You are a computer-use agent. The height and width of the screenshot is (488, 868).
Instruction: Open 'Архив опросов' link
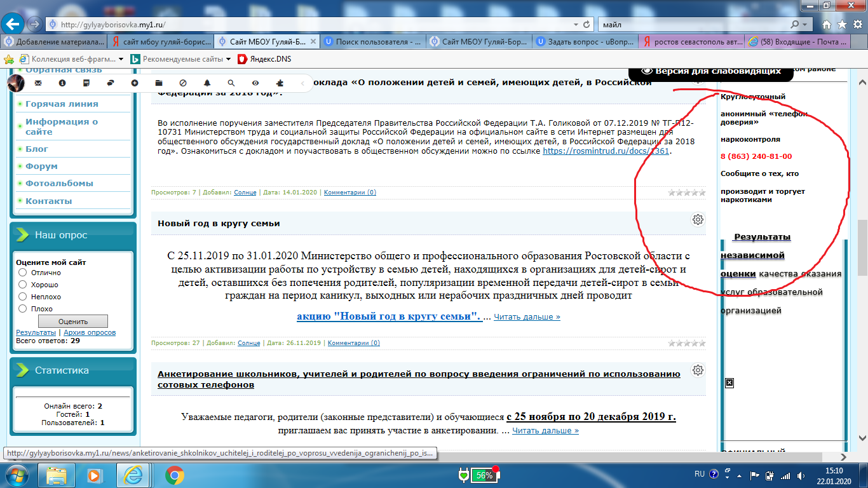(89, 332)
